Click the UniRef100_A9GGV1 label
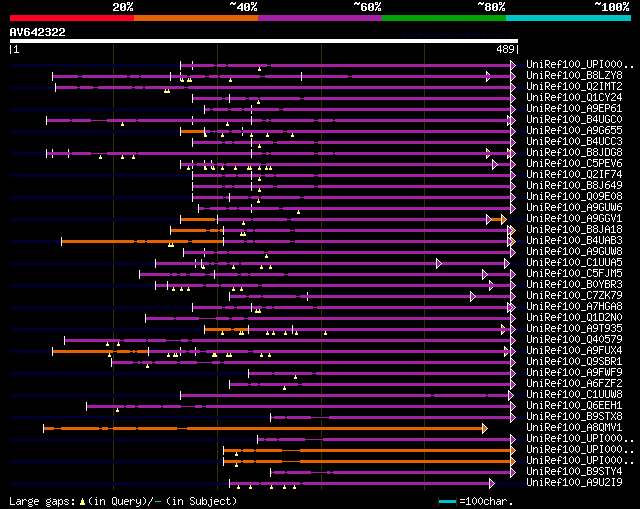This screenshot has width=640, height=509. point(574,219)
